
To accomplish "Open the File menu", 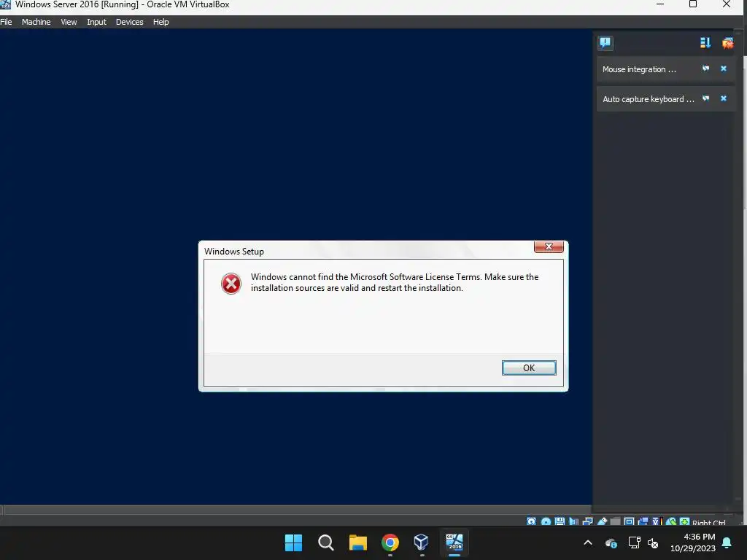I will coord(6,22).
